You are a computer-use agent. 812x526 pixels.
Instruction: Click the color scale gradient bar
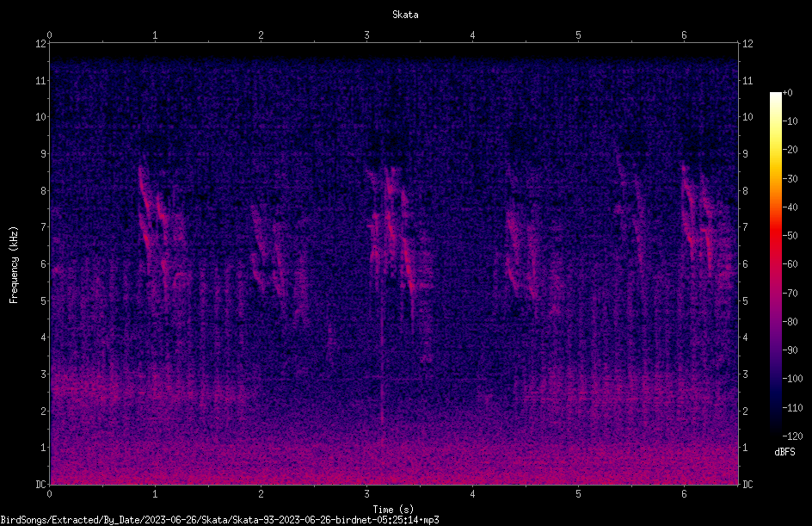[775, 264]
